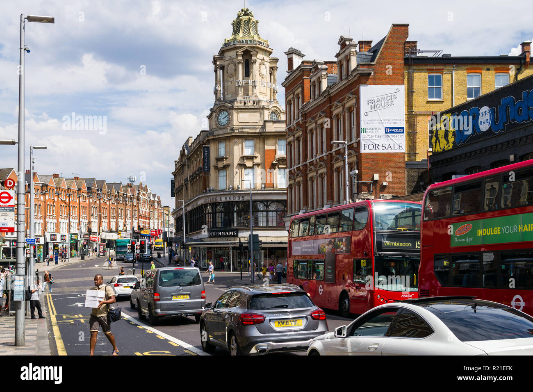This screenshot has height=392, width=533.
Task: Select the vertical DEBENHAMS banner on building
Action: point(206,159)
